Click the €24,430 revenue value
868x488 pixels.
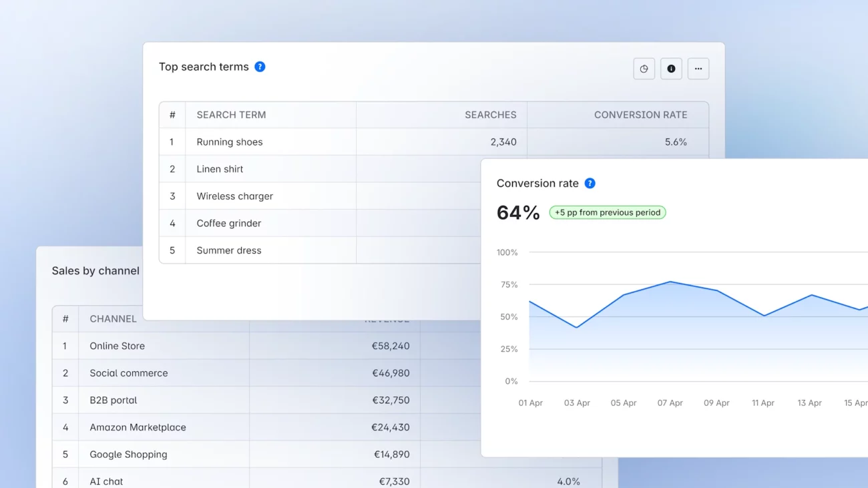tap(391, 427)
